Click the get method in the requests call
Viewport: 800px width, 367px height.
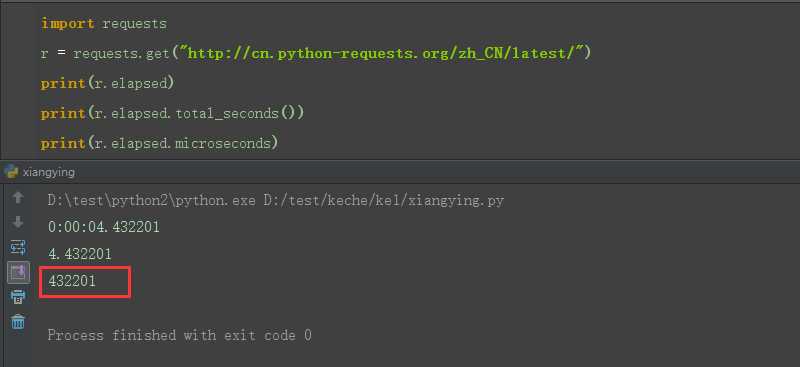point(157,53)
